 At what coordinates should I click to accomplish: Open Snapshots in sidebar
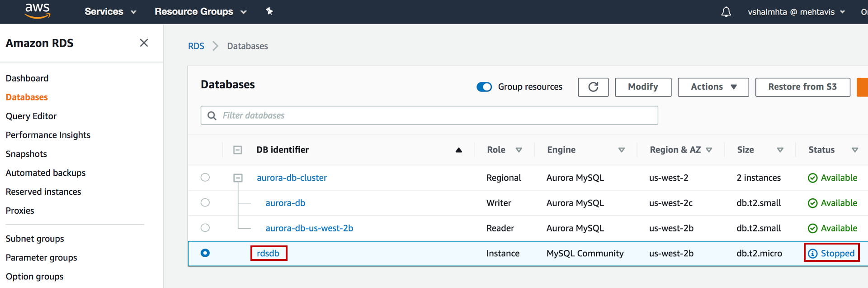point(26,154)
